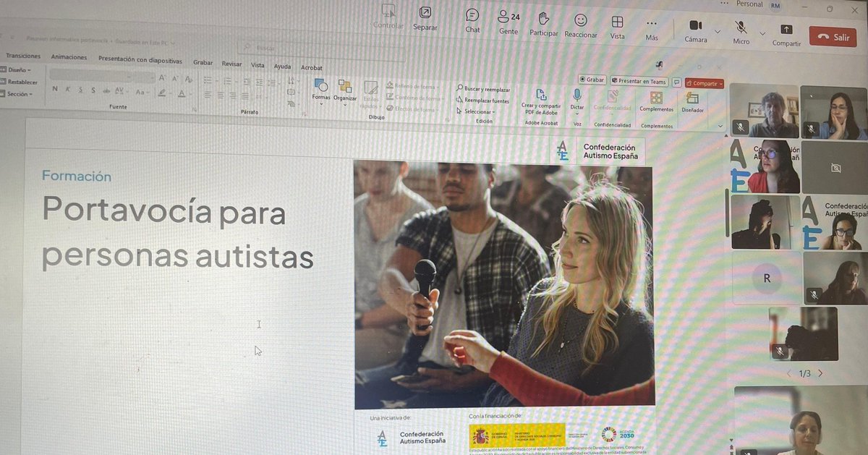Click Restablecer slide button

(20, 82)
